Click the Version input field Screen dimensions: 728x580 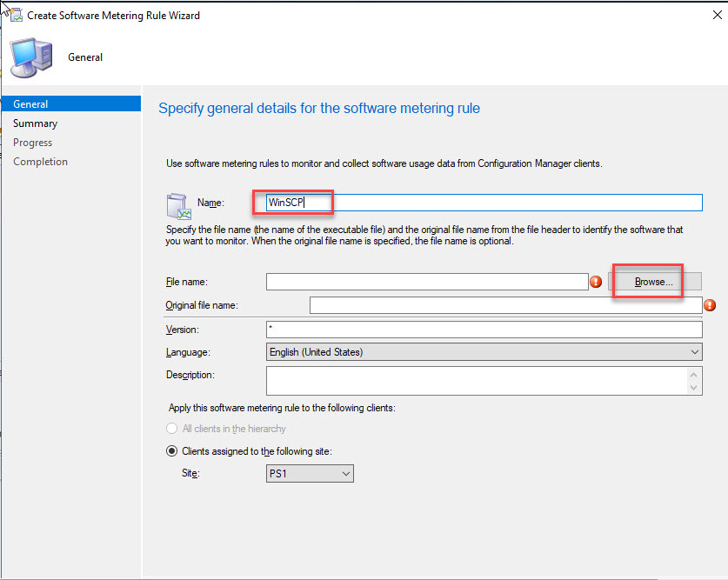tap(484, 330)
